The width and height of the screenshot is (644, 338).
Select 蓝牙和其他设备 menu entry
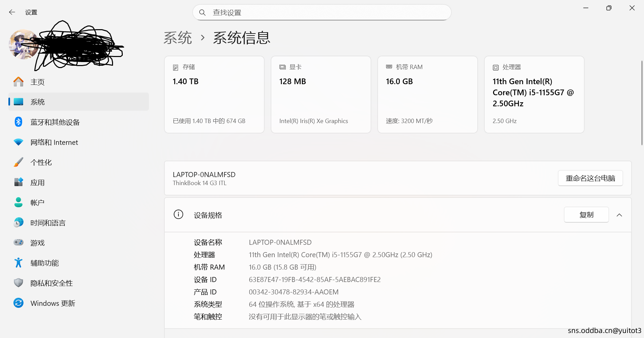tap(78, 122)
